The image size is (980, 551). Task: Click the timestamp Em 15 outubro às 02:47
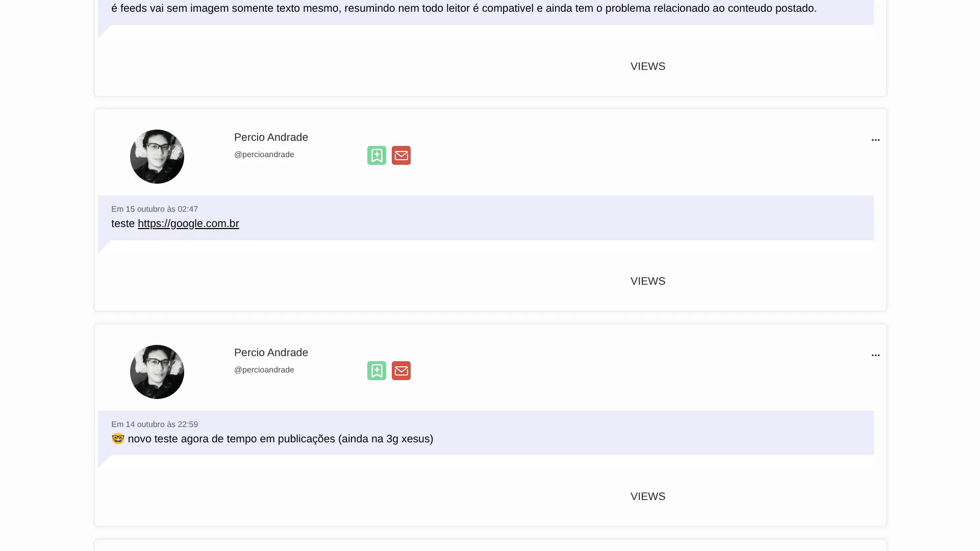click(x=155, y=209)
